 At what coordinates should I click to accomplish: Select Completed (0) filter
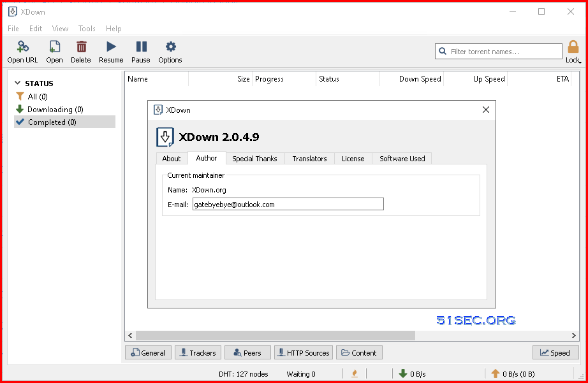[64, 122]
